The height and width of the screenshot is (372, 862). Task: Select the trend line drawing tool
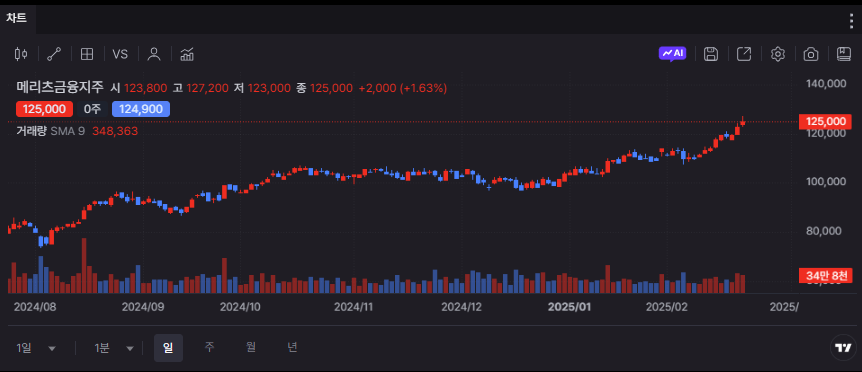pyautogui.click(x=54, y=54)
